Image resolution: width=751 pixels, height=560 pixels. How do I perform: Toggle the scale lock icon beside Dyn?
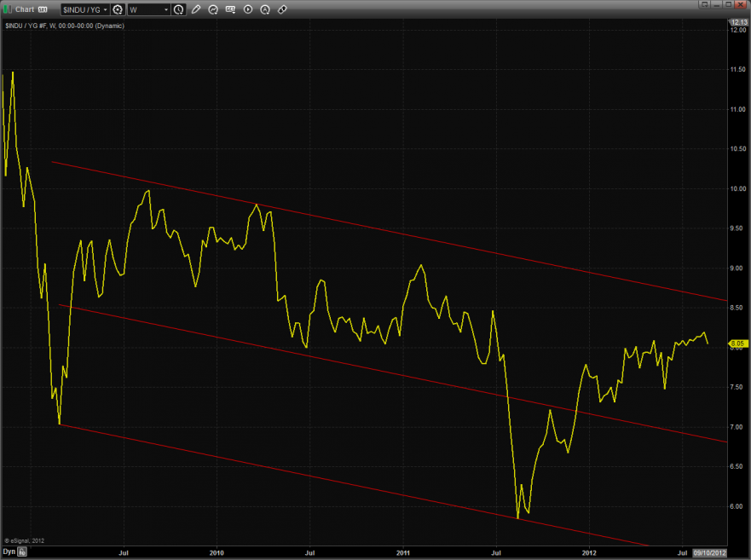click(x=22, y=552)
